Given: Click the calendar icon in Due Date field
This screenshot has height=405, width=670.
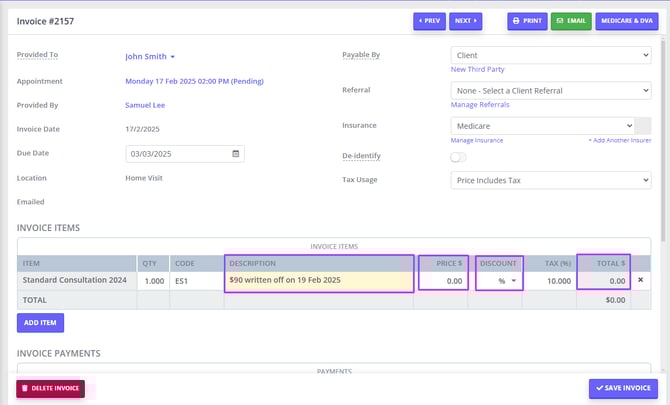Looking at the screenshot, I should click(x=236, y=154).
